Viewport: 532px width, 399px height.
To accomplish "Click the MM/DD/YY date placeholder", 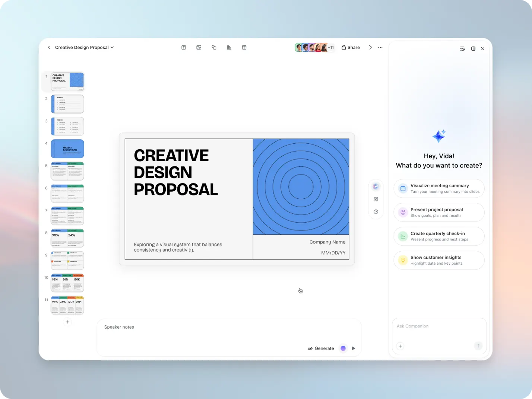I will pyautogui.click(x=333, y=253).
